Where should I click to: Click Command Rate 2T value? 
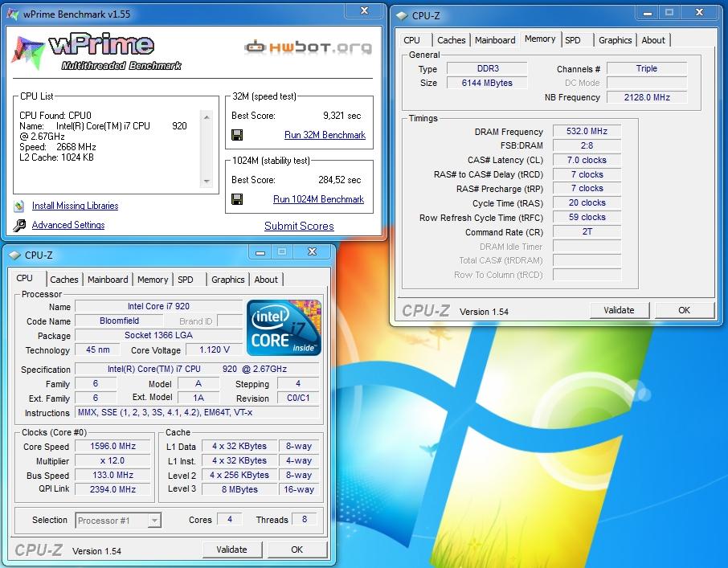click(587, 231)
